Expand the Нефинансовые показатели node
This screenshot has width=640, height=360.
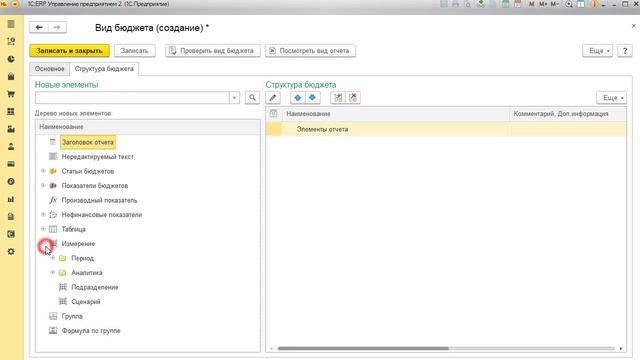pyautogui.click(x=43, y=214)
